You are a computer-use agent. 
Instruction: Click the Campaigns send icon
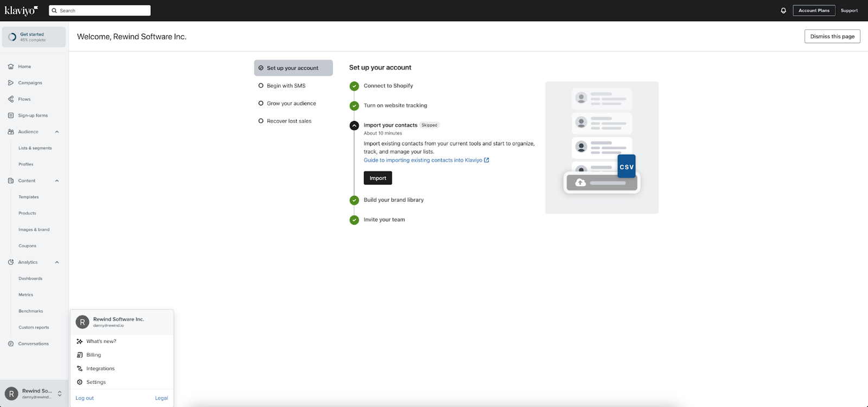11,83
